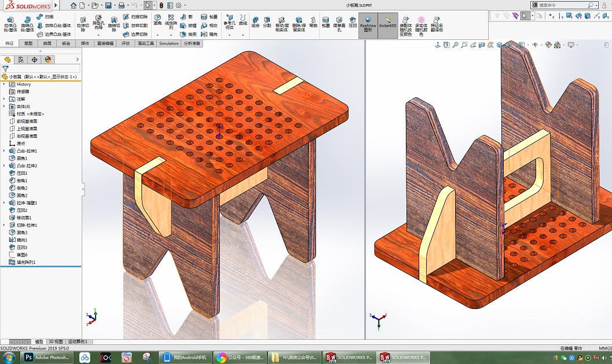The image size is (612, 364).
Task: Expand the 凸台-拉伸1 feature
Action: (x=4, y=151)
